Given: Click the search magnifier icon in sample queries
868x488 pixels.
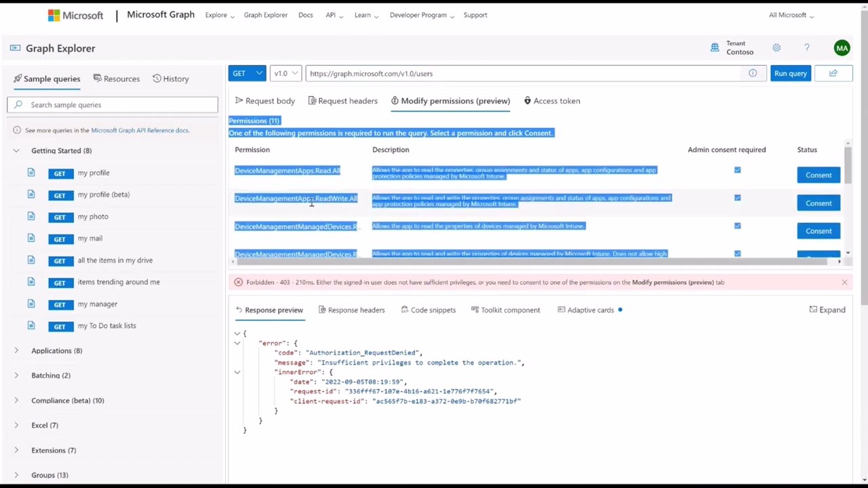Looking at the screenshot, I should [x=18, y=104].
